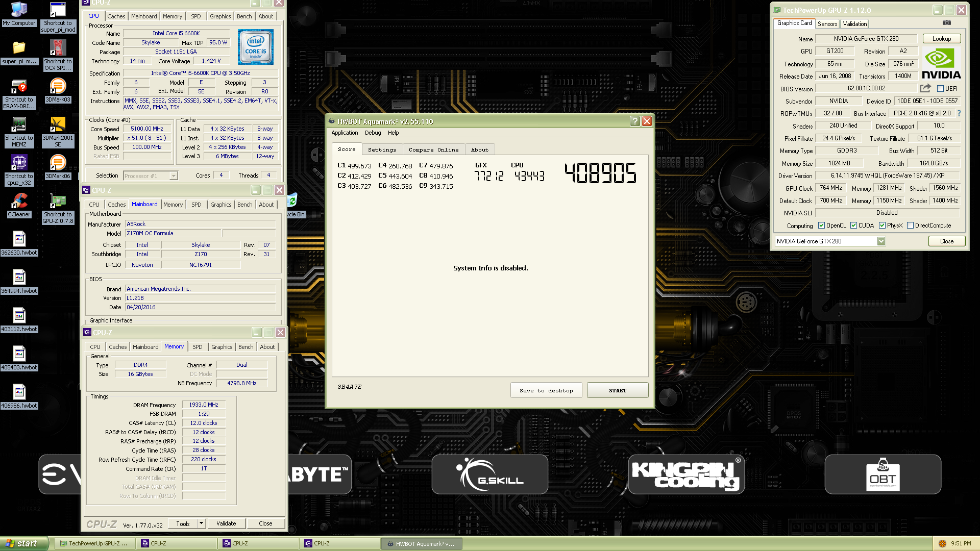Open the 403112.hwbot file icon

pos(19,320)
